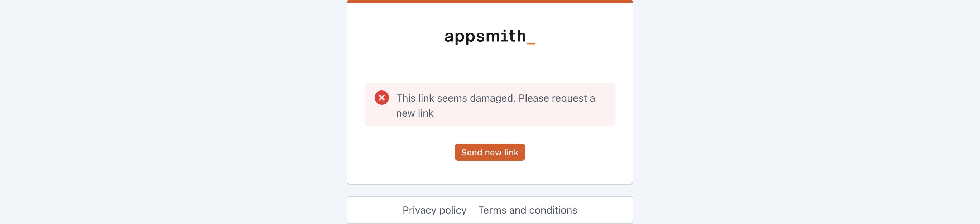Viewport: 980px width, 224px height.
Task: Click the orange underscore in the logo
Action: 531,43
